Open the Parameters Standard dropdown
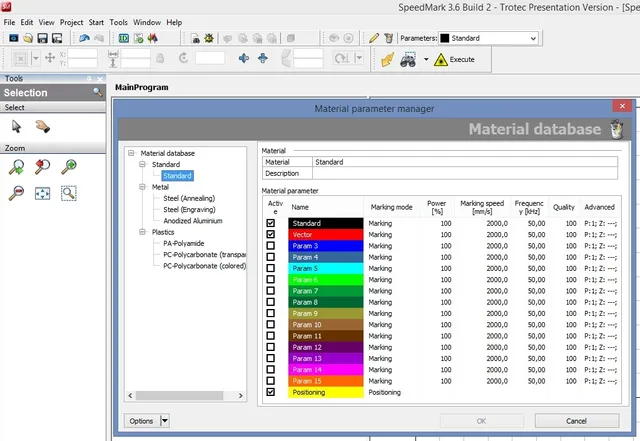Screen dimensions: 640x441 [x=531, y=38]
